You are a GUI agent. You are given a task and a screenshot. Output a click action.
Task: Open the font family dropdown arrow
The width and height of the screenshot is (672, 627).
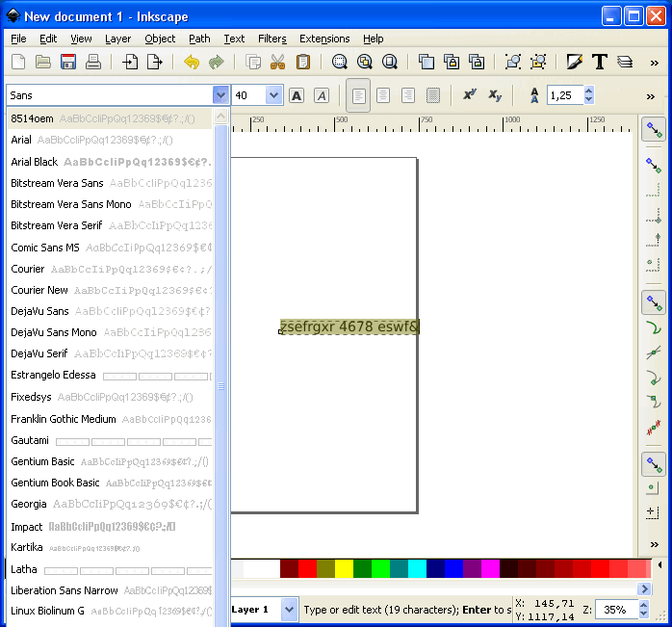[220, 95]
